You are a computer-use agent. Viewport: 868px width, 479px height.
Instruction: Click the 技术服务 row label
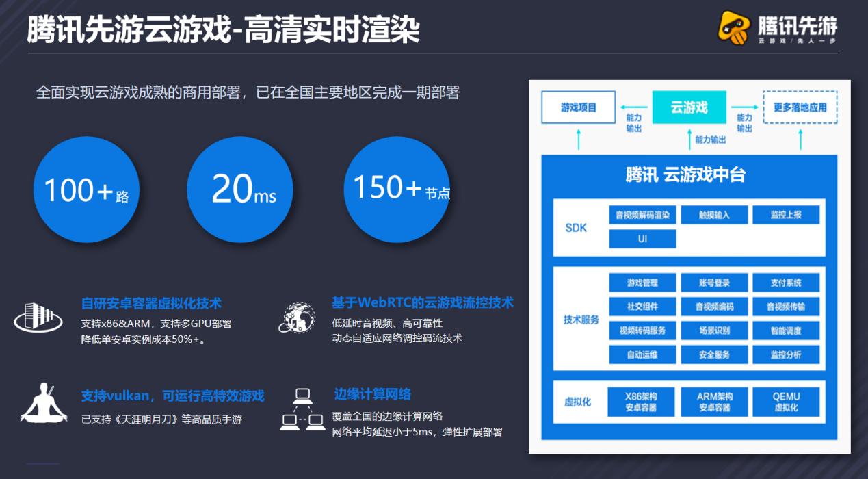point(581,320)
